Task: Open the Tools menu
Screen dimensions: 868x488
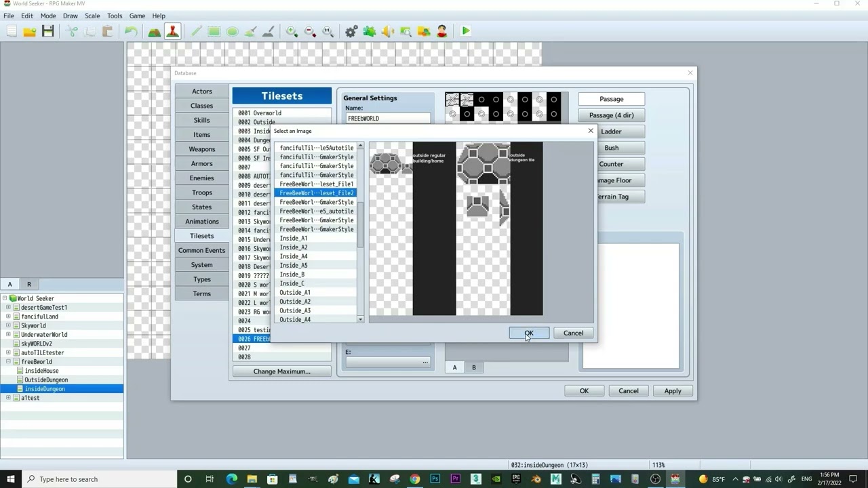Action: tap(115, 16)
